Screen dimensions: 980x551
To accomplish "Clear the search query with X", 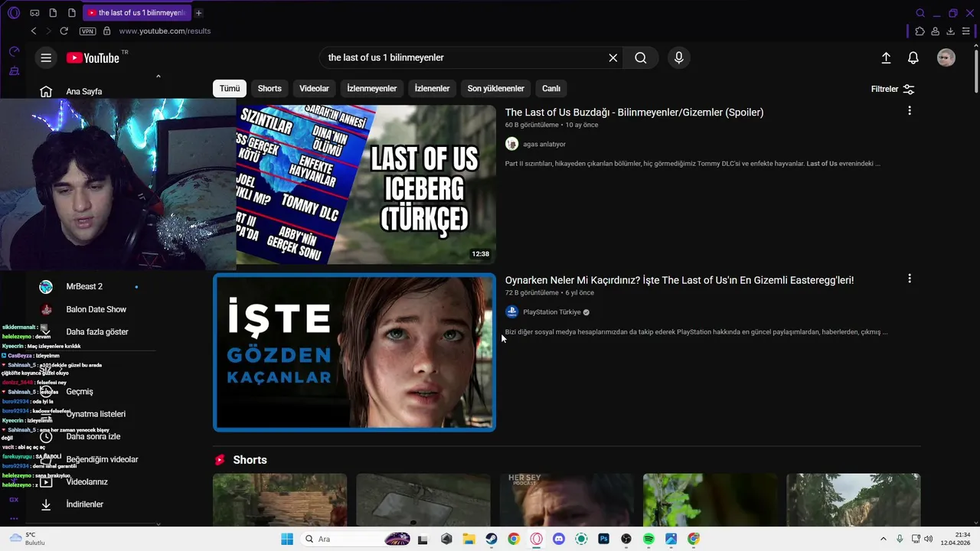I will click(x=612, y=58).
